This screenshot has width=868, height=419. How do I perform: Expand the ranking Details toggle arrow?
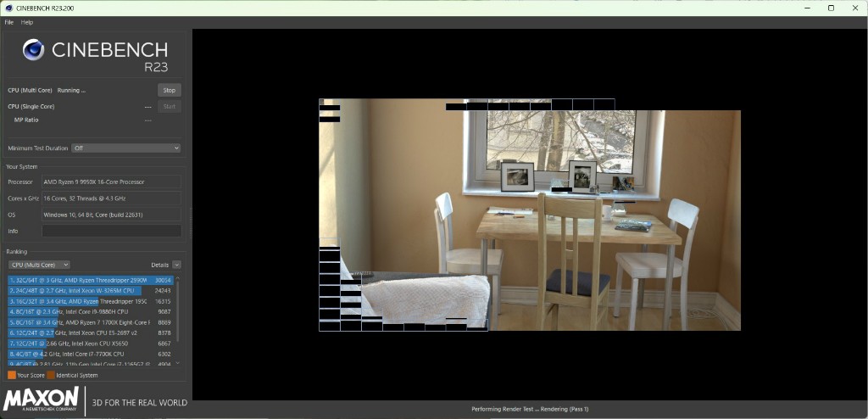(x=176, y=265)
